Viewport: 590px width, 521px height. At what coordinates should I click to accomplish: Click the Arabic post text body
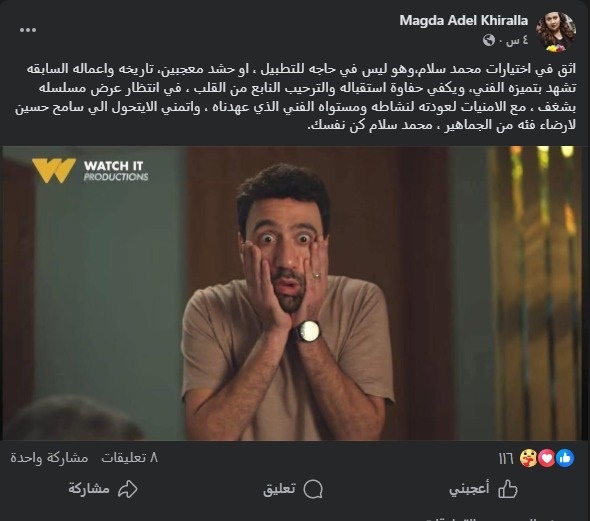point(295,97)
